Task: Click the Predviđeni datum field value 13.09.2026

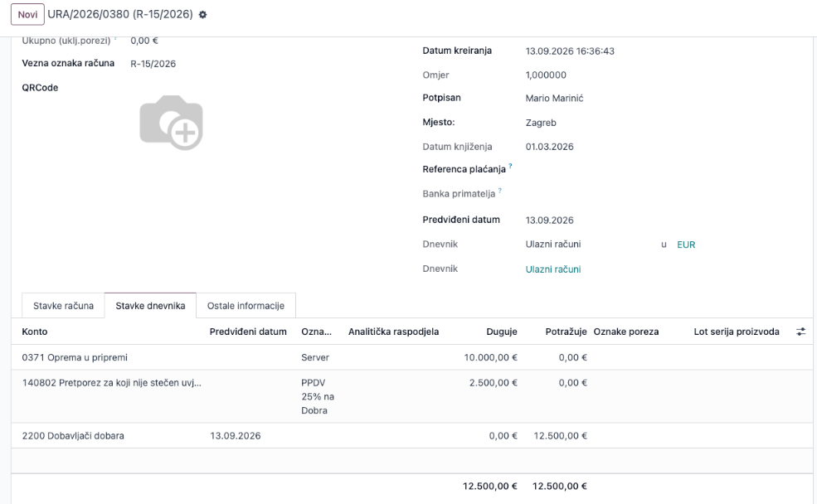Action: tap(549, 220)
